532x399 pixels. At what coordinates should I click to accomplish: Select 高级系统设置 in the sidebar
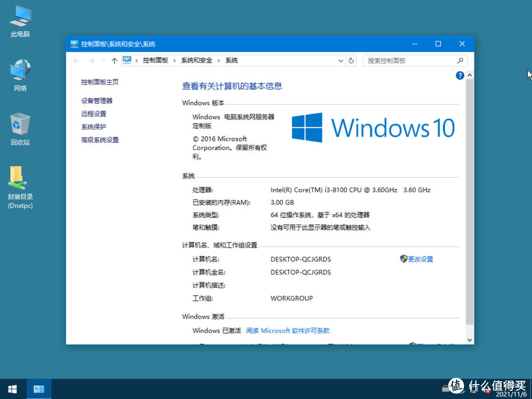click(x=100, y=140)
